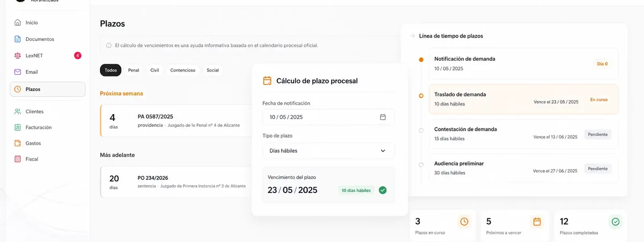Open the PA 0587/2025 deadline card
This screenshot has height=242, width=644.
point(177,121)
